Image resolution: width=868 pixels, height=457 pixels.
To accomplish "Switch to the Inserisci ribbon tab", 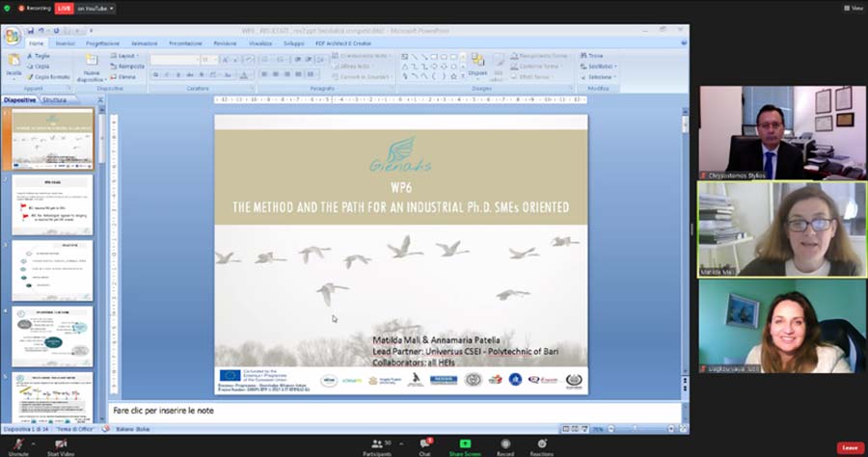I will pos(66,43).
